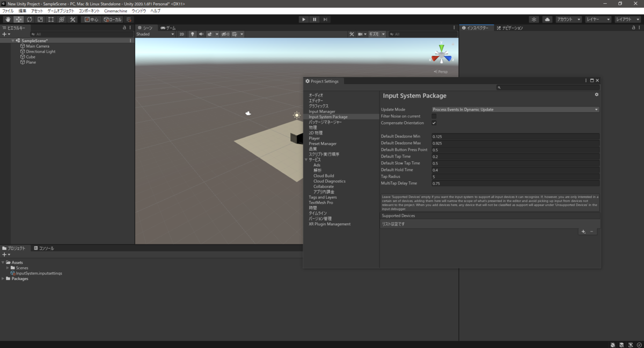Screen dimensions: 644x348
Task: Select the combined Transform tool
Action: click(x=62, y=19)
